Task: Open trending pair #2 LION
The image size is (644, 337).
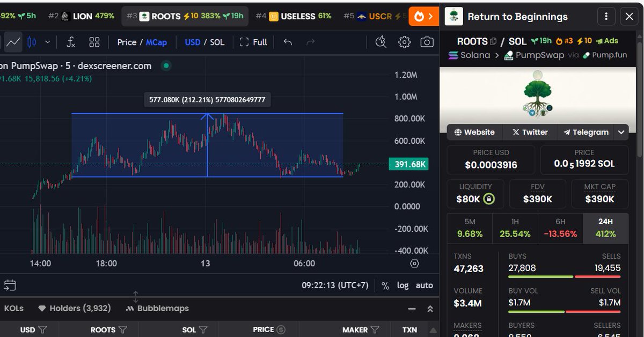Action: 81,16
